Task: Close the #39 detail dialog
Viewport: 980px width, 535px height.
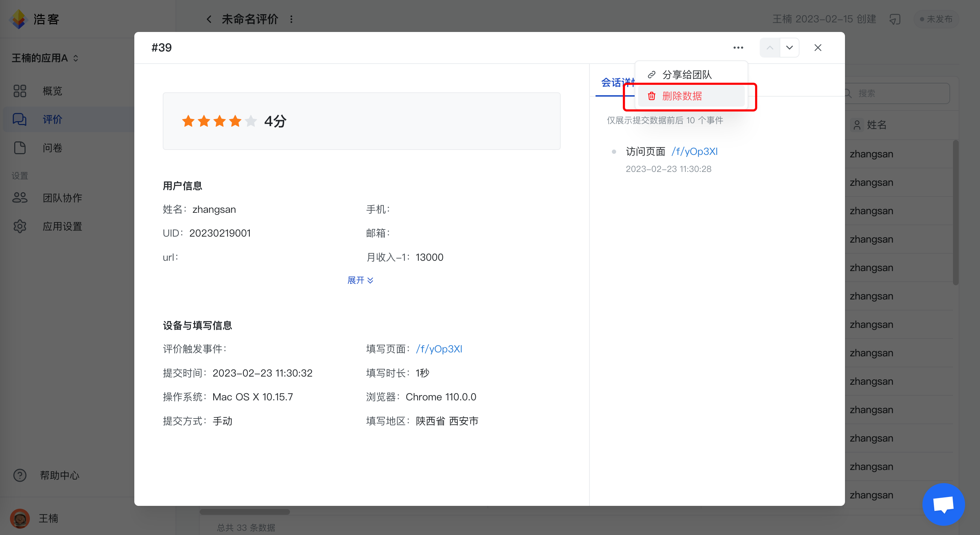Action: [818, 48]
